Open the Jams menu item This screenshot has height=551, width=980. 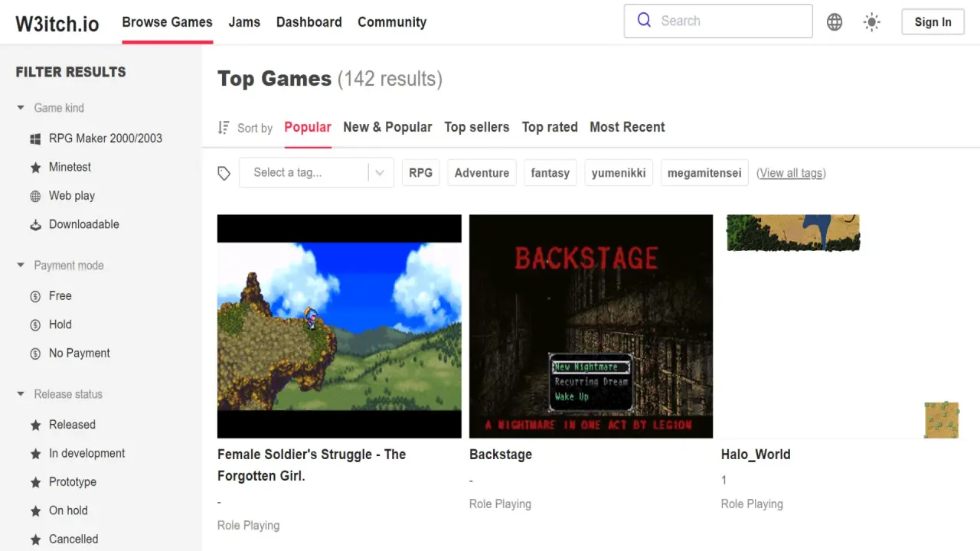click(244, 22)
